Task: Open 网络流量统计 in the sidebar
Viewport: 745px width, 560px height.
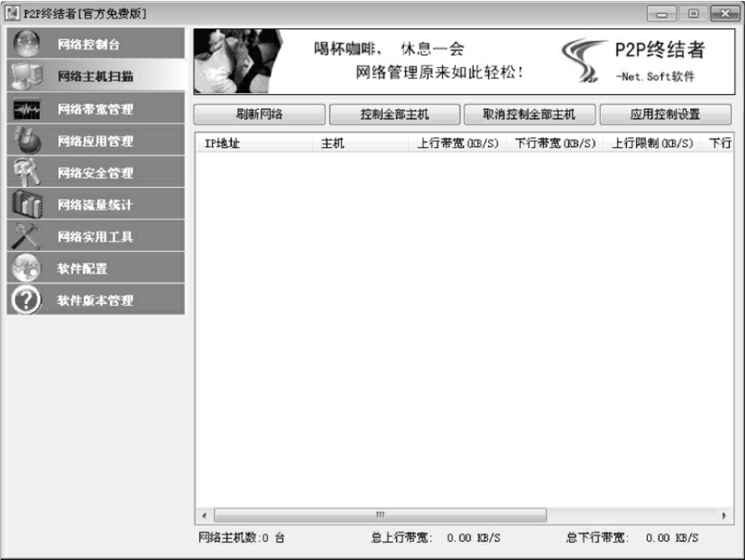Action: click(x=95, y=204)
